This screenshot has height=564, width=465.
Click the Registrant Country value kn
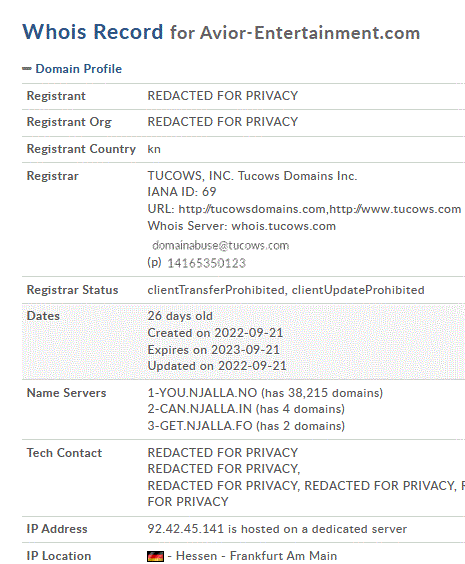coord(154,149)
